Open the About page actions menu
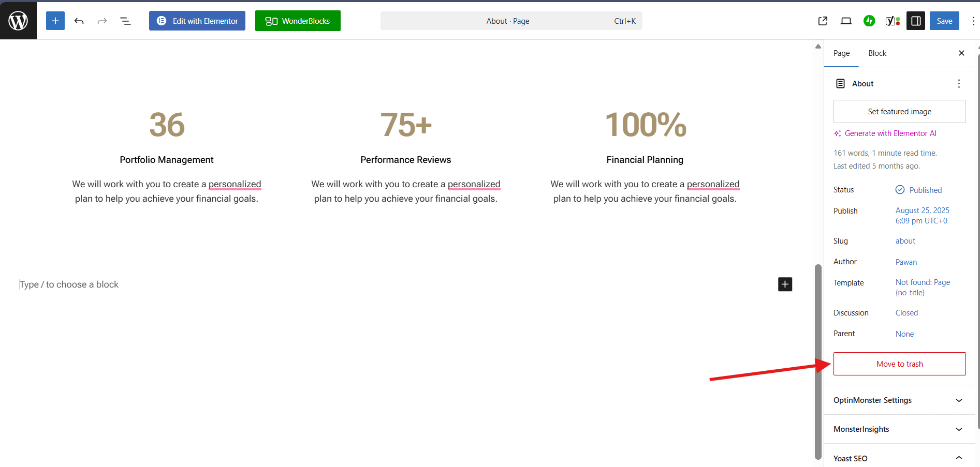Screen dimensions: 980x467 [959, 84]
